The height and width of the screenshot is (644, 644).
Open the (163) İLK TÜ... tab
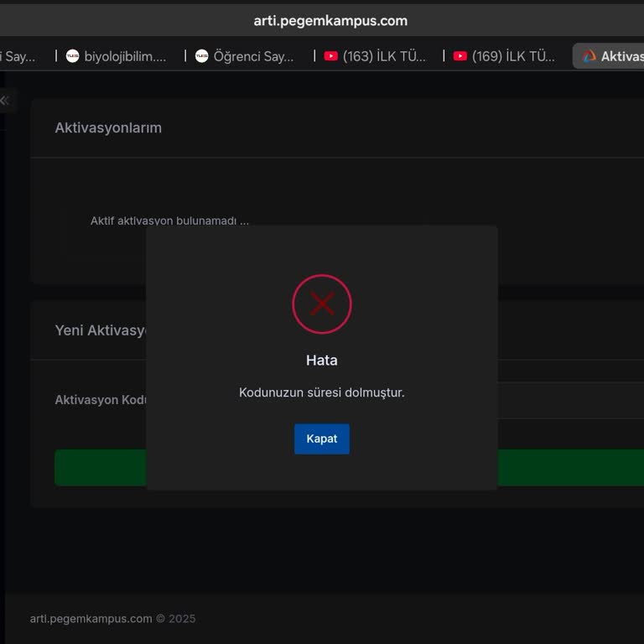point(383,56)
